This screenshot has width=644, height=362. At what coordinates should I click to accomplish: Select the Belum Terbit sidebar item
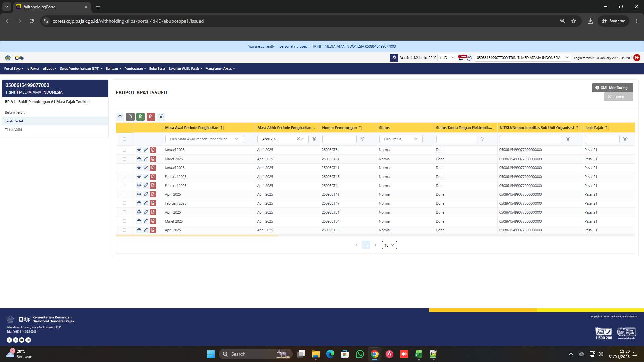[15, 112]
